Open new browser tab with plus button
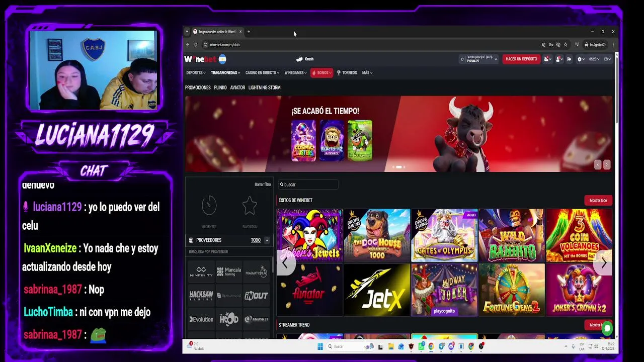 tap(249, 32)
